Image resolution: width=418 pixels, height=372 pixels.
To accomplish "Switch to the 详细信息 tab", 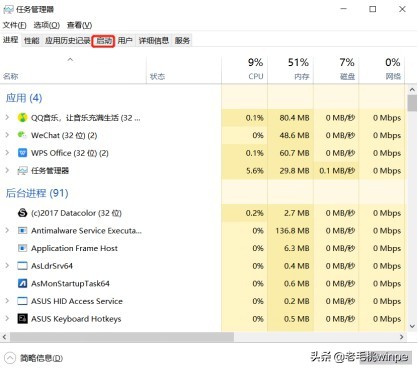I will [154, 41].
